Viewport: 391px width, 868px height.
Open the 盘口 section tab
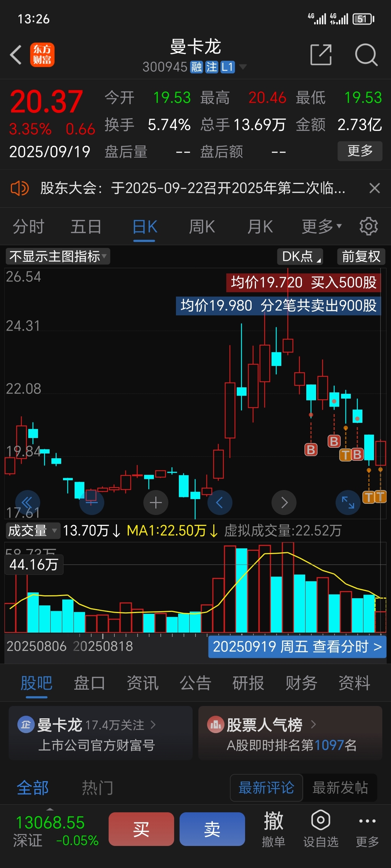coord(89,683)
